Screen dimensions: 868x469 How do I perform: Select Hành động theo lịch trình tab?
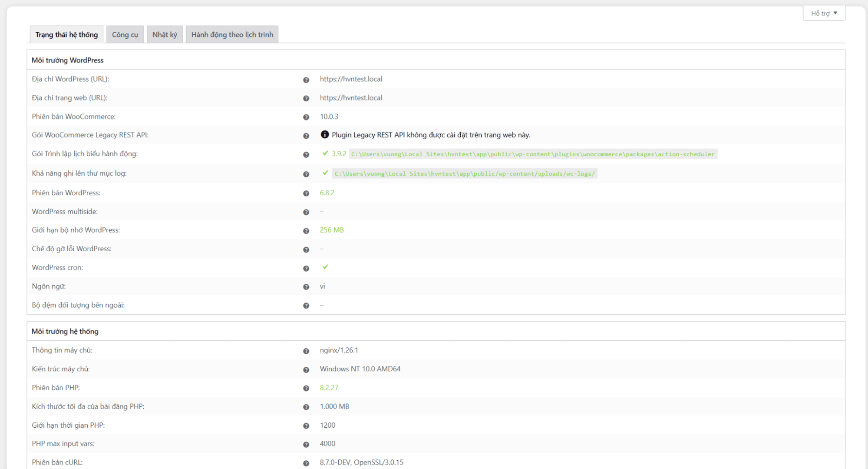pyautogui.click(x=232, y=35)
